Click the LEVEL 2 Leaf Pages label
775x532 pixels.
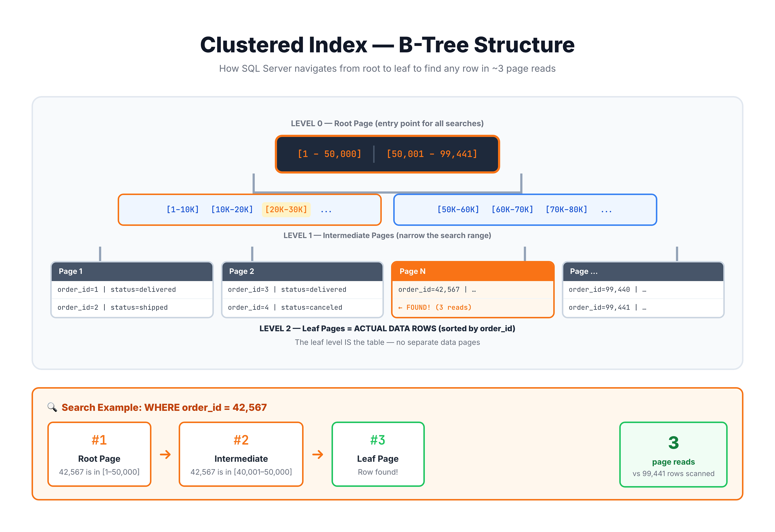pyautogui.click(x=387, y=329)
